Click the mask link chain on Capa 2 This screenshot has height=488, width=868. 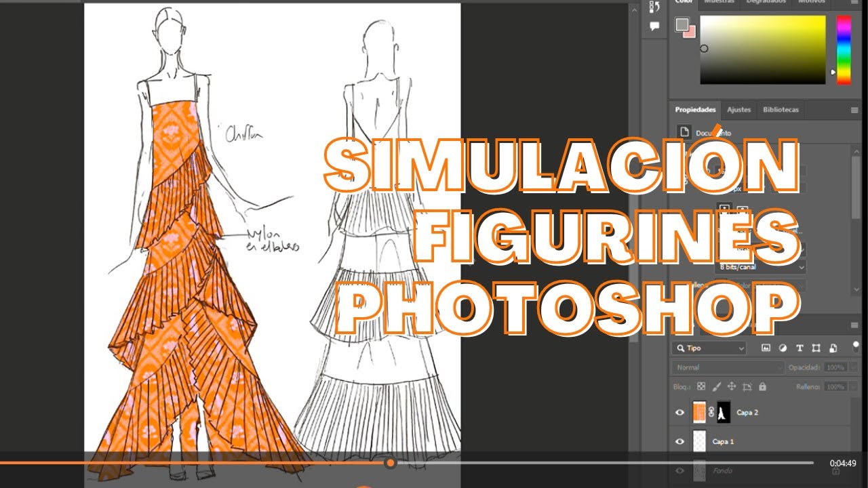pyautogui.click(x=711, y=412)
